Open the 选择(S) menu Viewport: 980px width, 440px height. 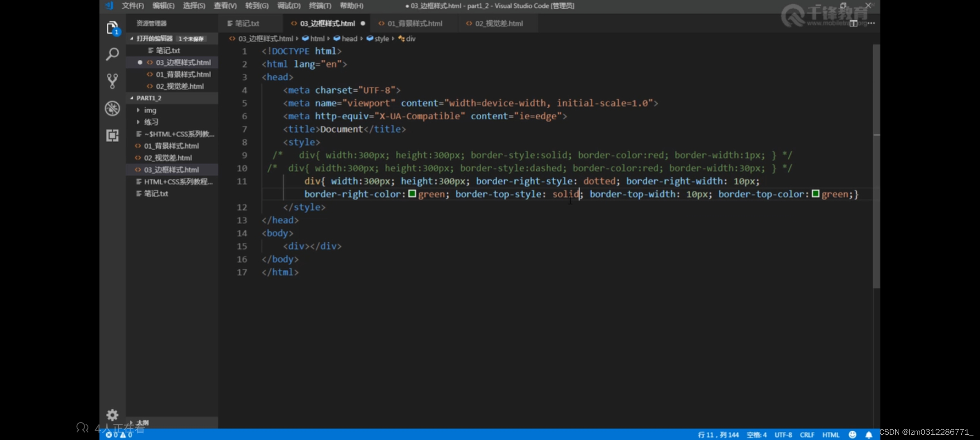[194, 6]
